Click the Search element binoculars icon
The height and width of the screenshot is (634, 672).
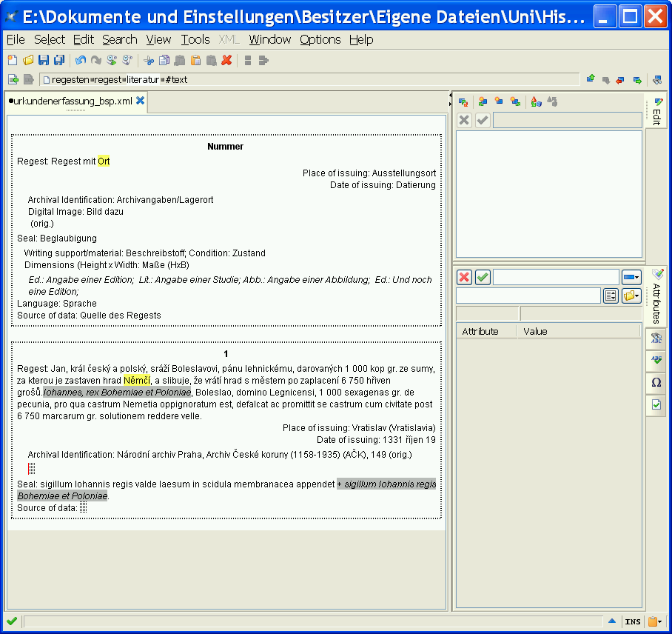[x=657, y=80]
